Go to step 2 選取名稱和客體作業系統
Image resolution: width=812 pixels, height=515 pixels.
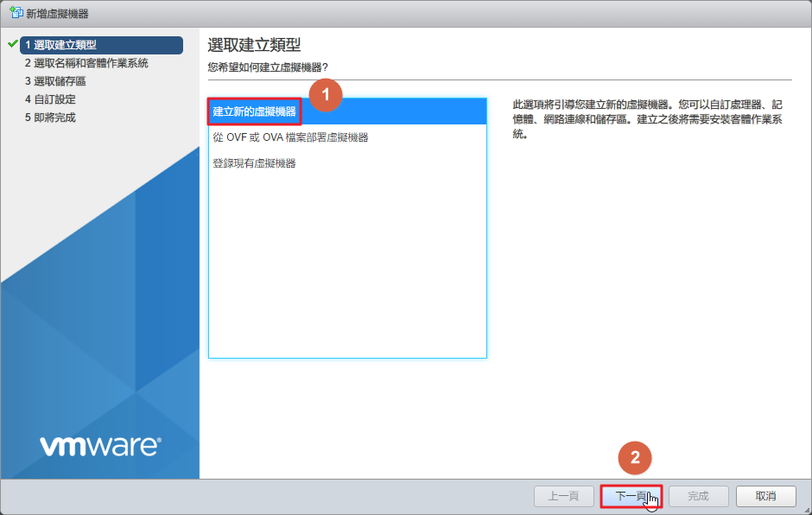pos(86,63)
